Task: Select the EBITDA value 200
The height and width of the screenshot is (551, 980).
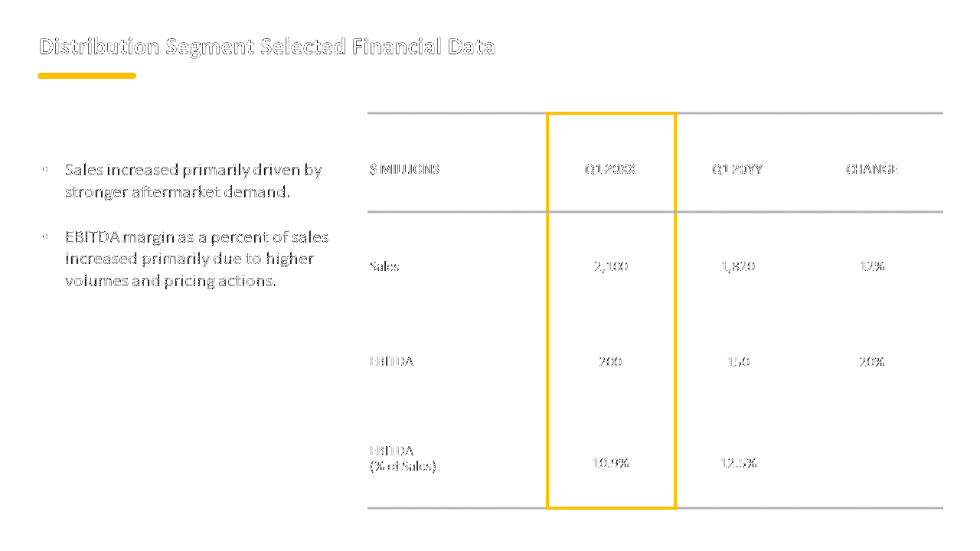Action: coord(610,361)
